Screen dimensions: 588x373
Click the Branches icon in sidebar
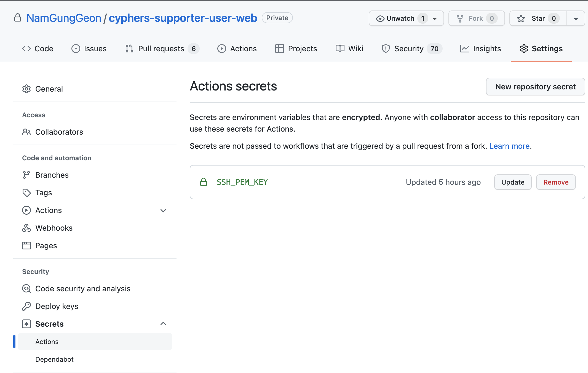[x=26, y=175]
